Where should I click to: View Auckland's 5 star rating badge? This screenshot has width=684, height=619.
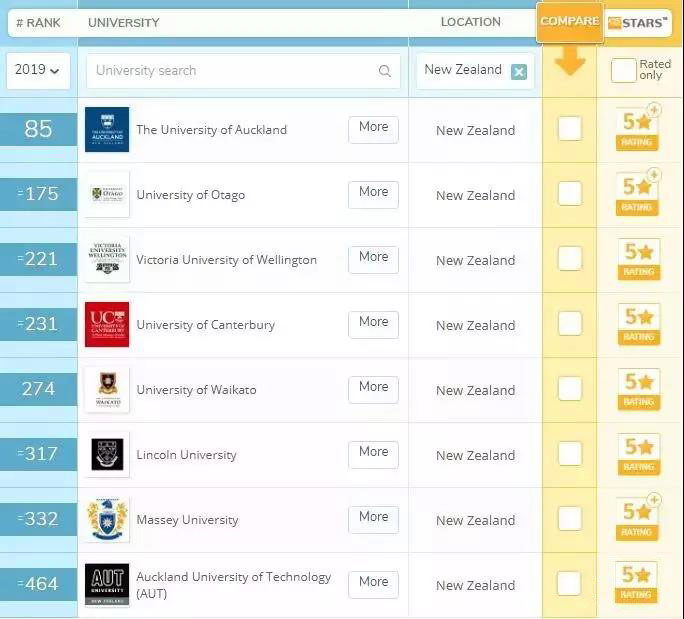coord(637,127)
